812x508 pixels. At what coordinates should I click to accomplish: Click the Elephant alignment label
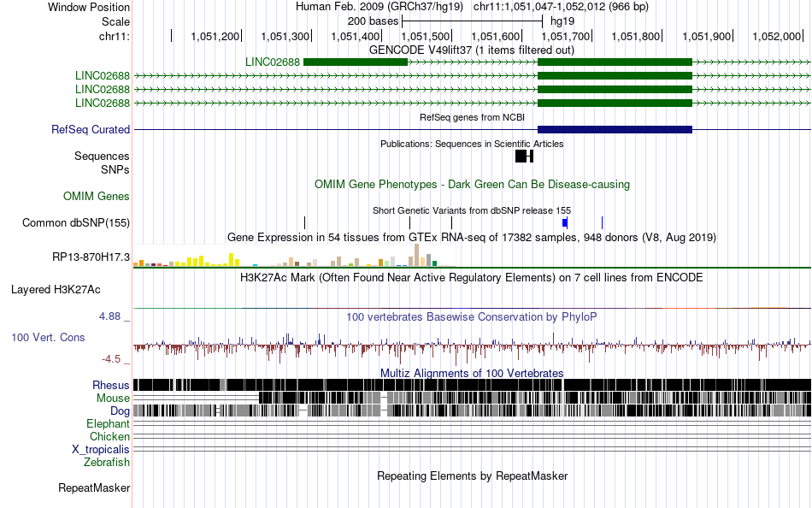pos(108,424)
